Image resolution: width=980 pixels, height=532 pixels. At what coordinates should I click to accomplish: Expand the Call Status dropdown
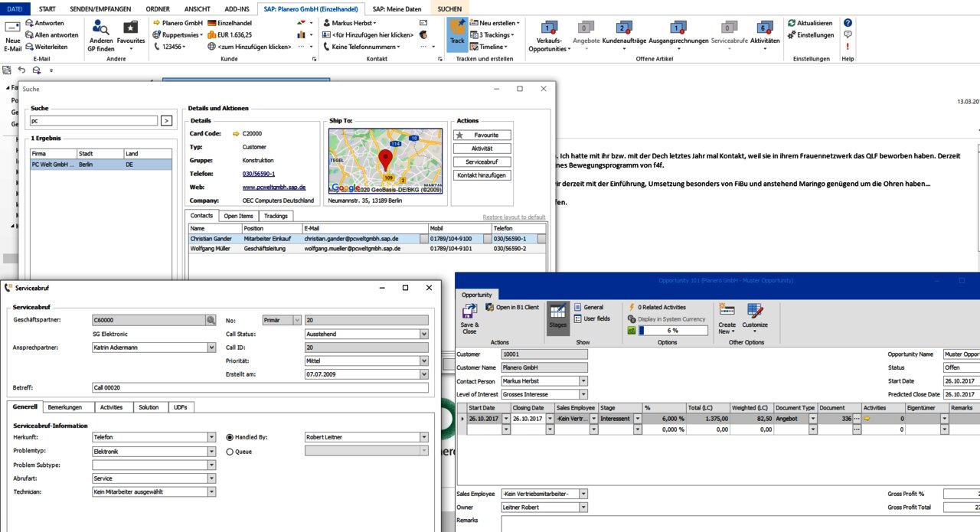click(424, 335)
